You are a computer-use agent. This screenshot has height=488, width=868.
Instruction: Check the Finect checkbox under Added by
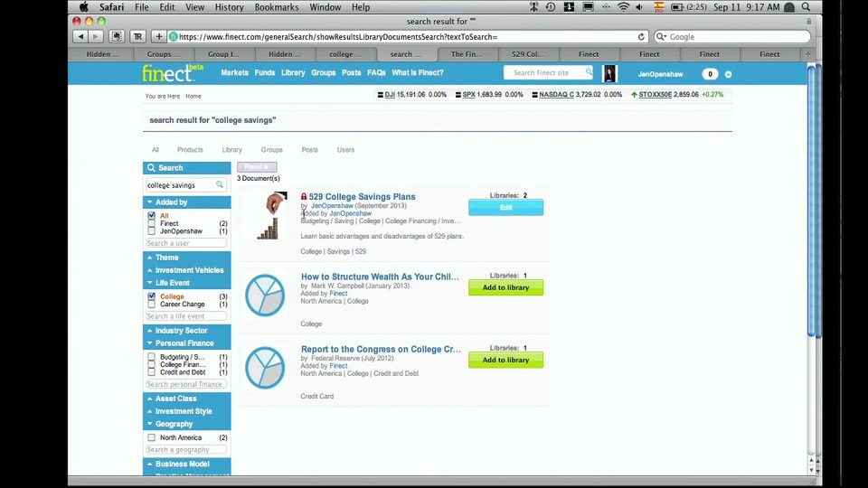(152, 223)
